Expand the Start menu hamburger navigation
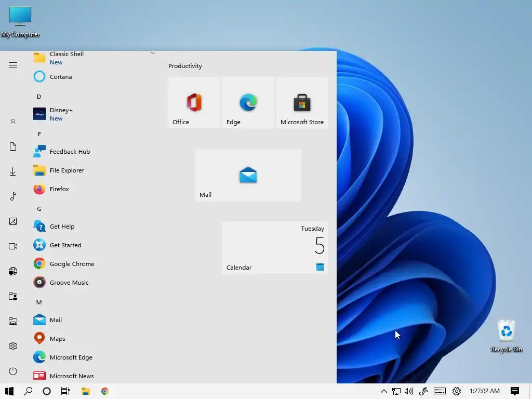 point(13,65)
